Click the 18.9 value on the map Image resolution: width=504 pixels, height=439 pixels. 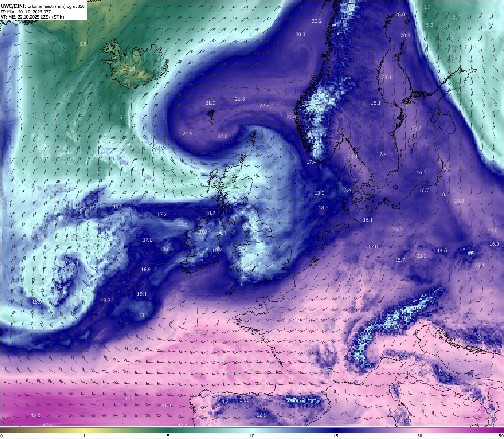(146, 270)
